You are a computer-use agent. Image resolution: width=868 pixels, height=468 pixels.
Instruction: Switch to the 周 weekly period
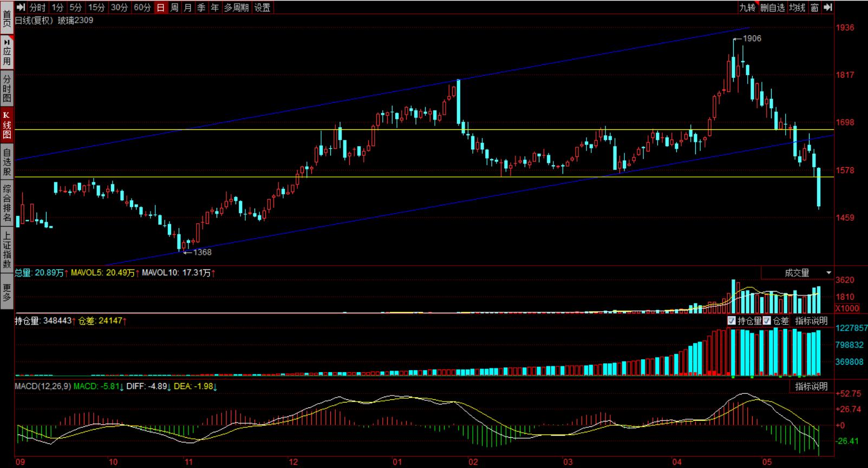174,8
